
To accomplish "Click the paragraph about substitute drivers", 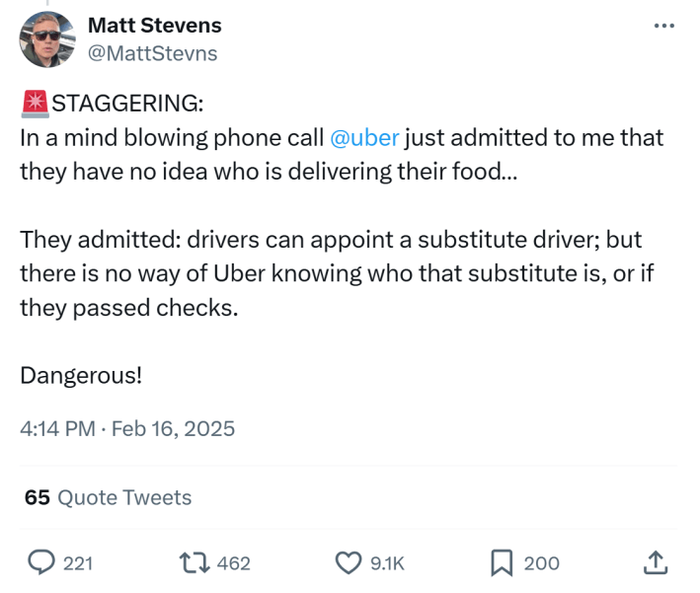I will (336, 273).
